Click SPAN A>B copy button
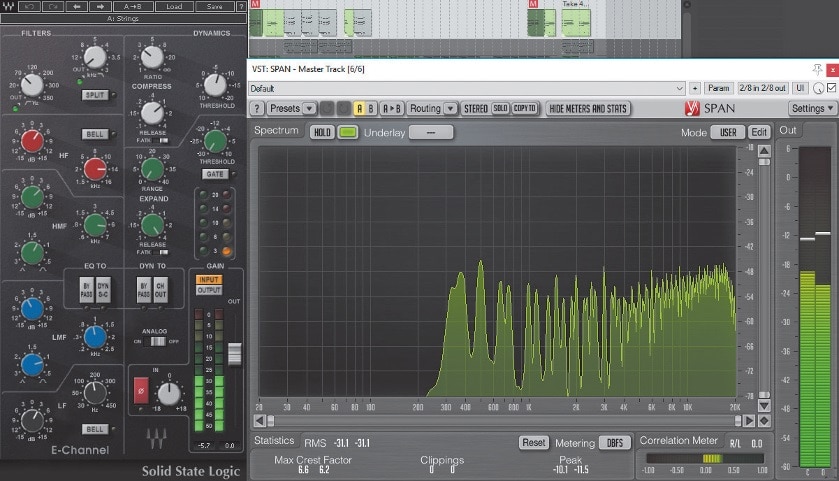The height and width of the screenshot is (481, 839). pos(392,109)
